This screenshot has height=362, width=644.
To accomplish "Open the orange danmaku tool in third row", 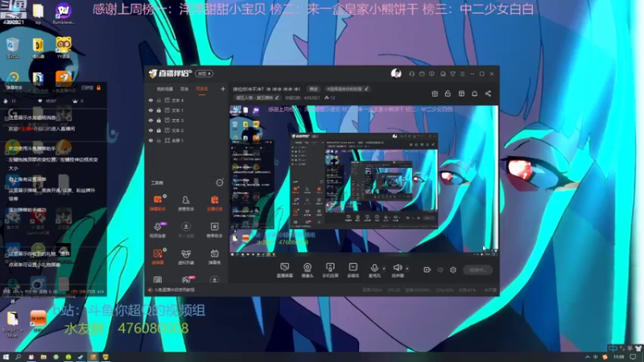I will [x=158, y=257].
